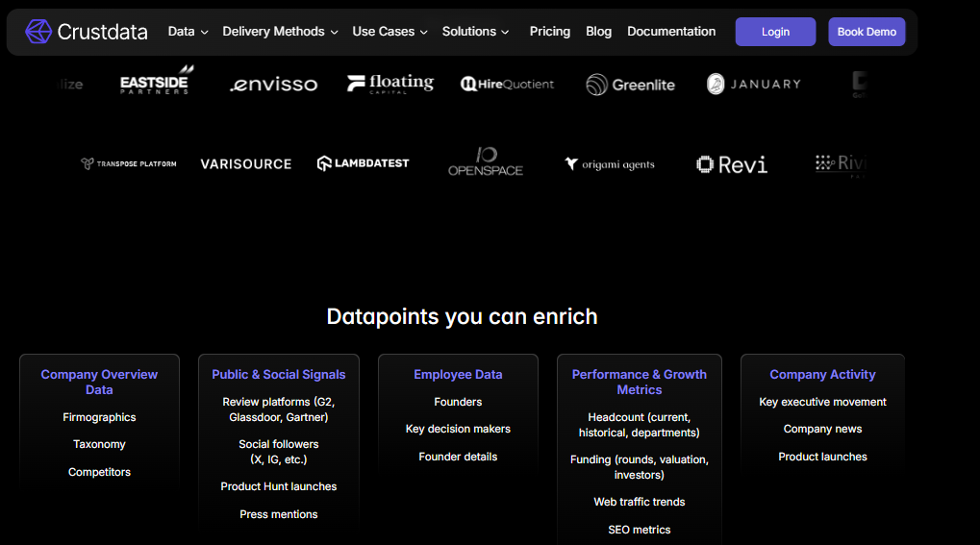Select the Performance & Growth Metrics heading

point(640,382)
